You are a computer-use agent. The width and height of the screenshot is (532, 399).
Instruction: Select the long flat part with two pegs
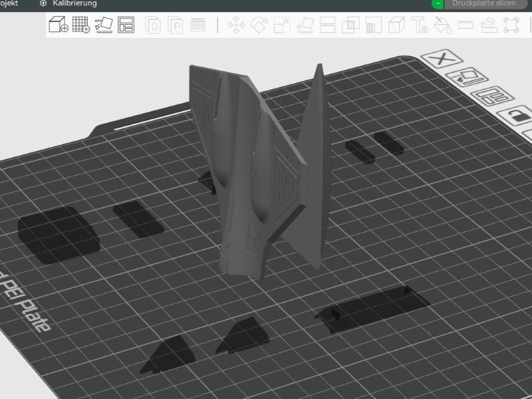(x=372, y=309)
